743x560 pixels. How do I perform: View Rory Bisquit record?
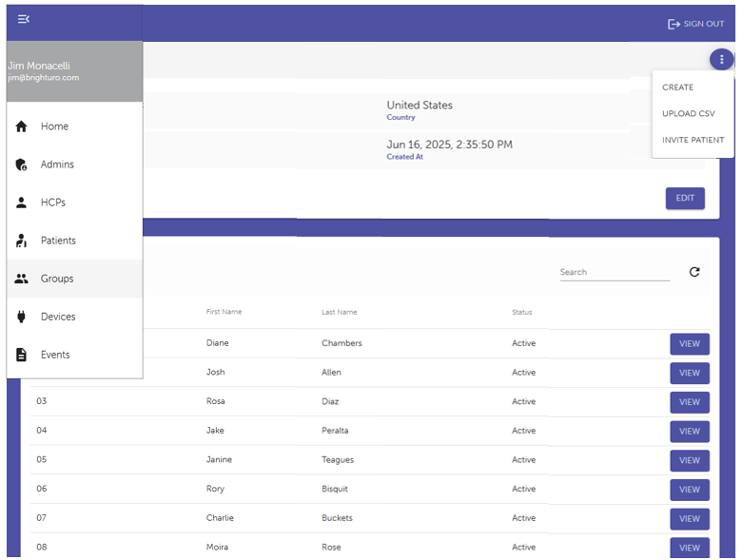pos(690,490)
